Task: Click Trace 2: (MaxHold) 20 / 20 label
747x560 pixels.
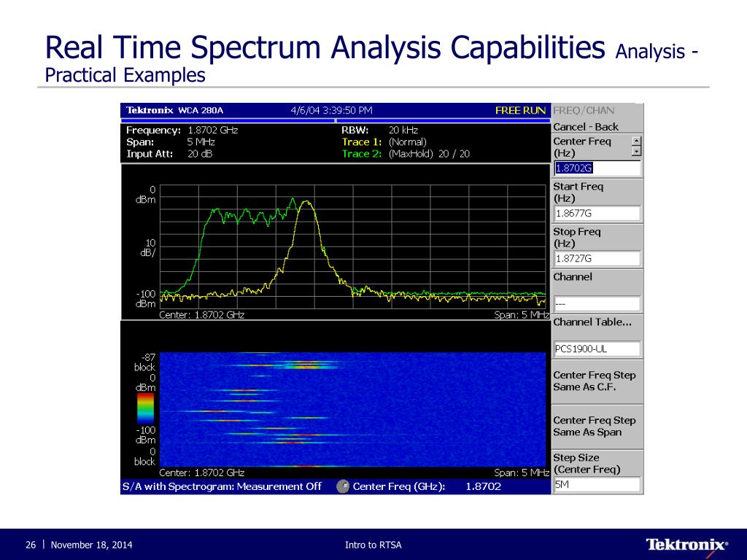Action: [x=406, y=154]
